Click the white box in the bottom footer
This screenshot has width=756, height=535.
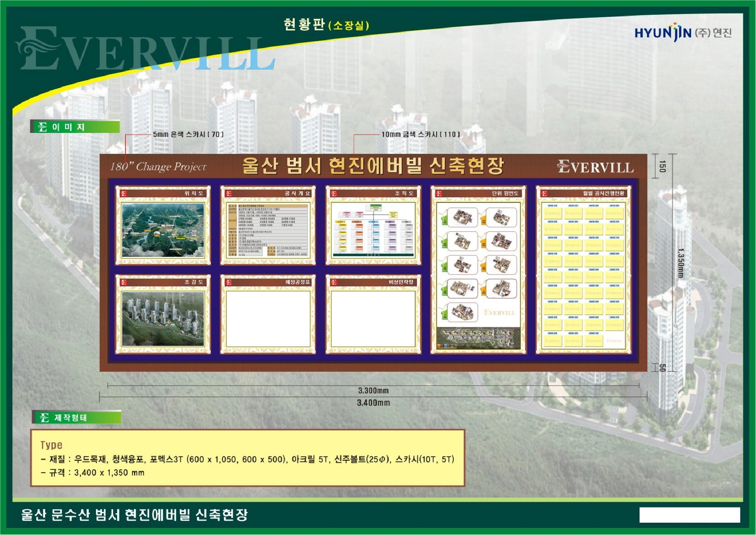[689, 515]
